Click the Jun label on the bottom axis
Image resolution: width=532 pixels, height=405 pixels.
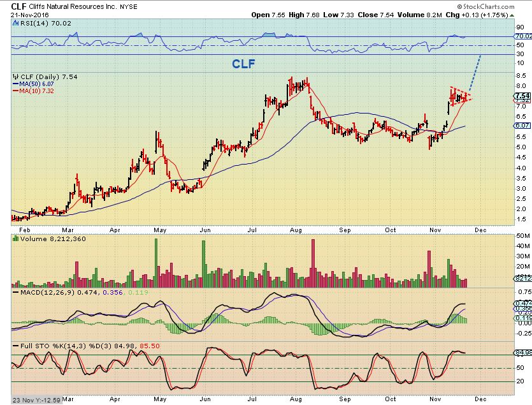pyautogui.click(x=205, y=399)
